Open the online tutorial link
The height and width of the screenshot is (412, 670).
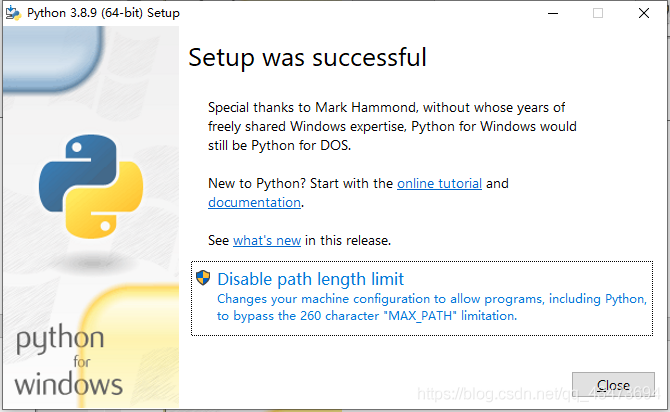pyautogui.click(x=439, y=183)
